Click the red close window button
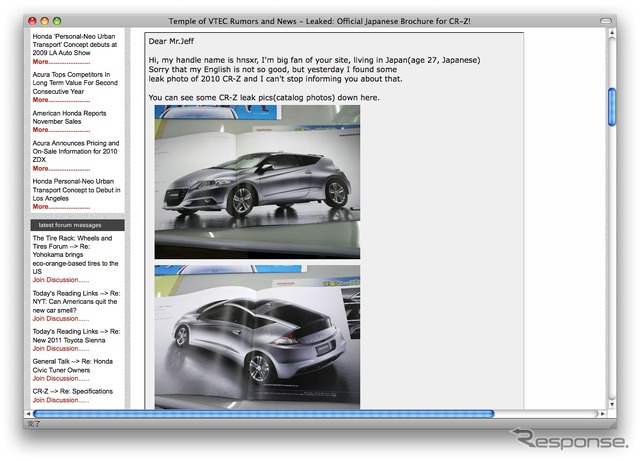The height and width of the screenshot is (461, 640). coord(32,21)
